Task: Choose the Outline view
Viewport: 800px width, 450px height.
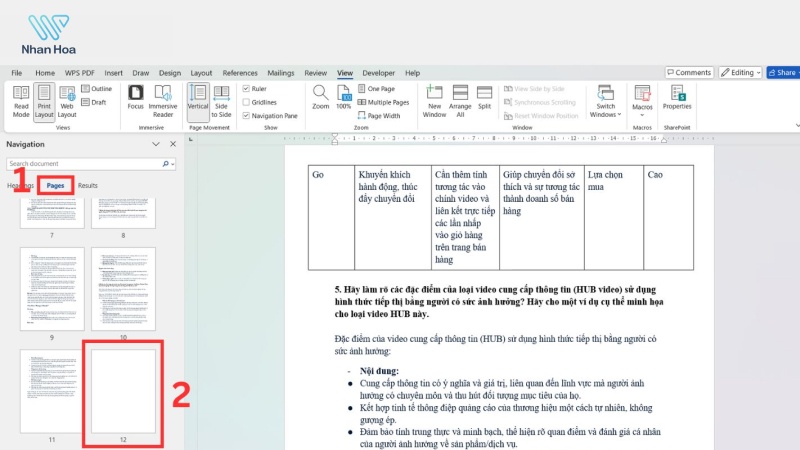Action: point(97,89)
